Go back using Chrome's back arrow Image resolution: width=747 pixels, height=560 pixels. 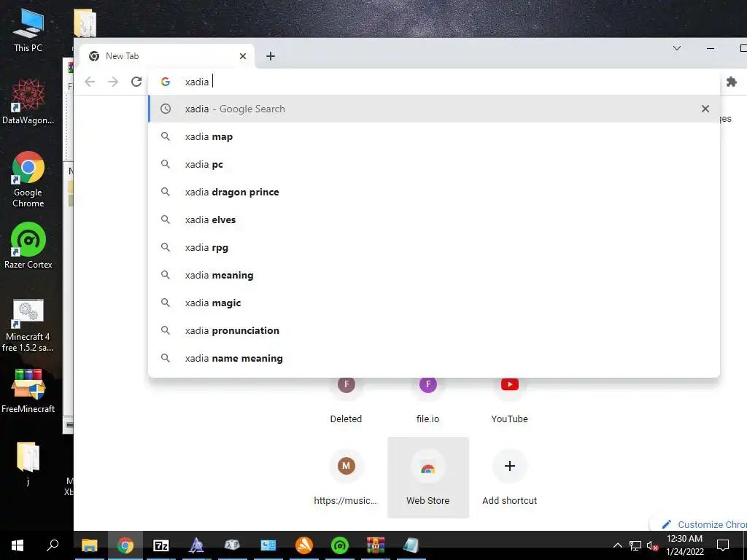pos(90,82)
